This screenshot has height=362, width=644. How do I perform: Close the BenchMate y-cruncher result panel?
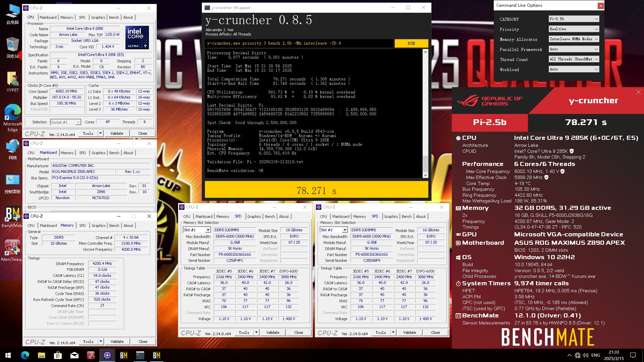tap(638, 92)
